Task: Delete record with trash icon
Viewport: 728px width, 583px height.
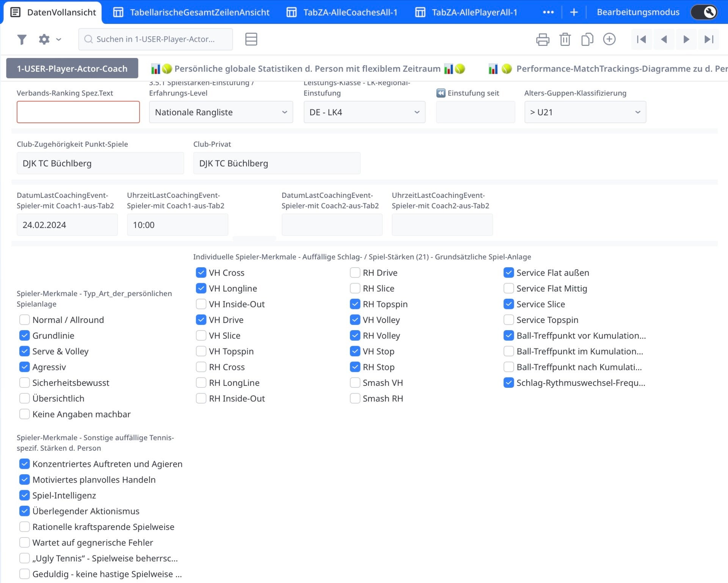Action: (x=565, y=39)
